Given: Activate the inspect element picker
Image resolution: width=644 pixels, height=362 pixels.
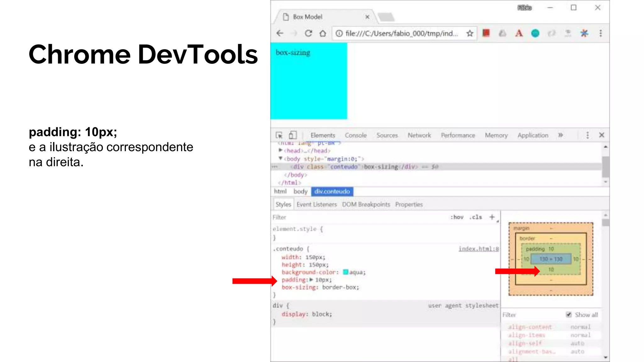Looking at the screenshot, I should [279, 135].
